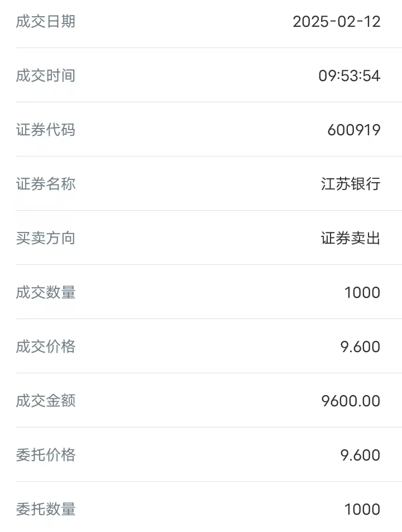Select the 证券代码 label

[x=45, y=130]
